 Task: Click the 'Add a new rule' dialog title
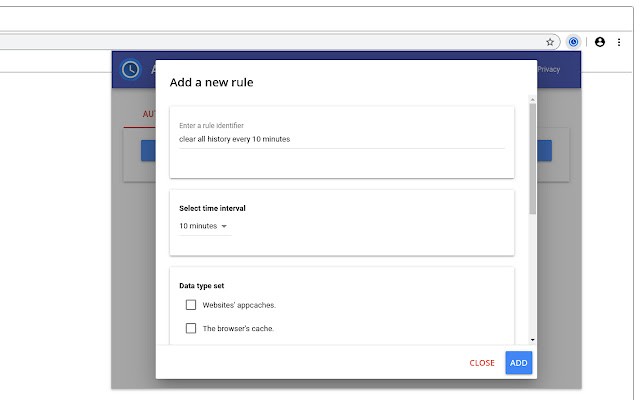[x=211, y=82]
